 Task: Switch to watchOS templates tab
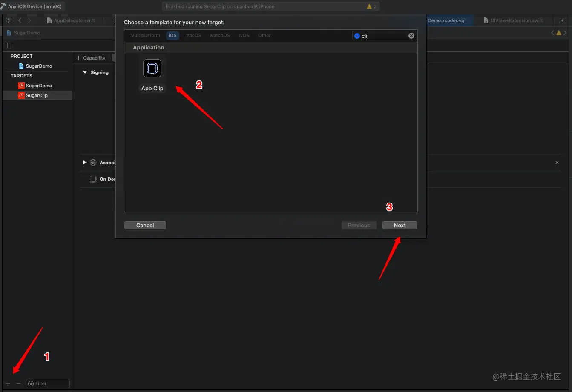[220, 35]
